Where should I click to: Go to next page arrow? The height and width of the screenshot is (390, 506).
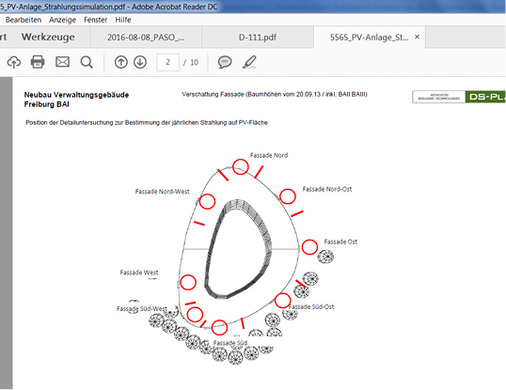pyautogui.click(x=140, y=62)
